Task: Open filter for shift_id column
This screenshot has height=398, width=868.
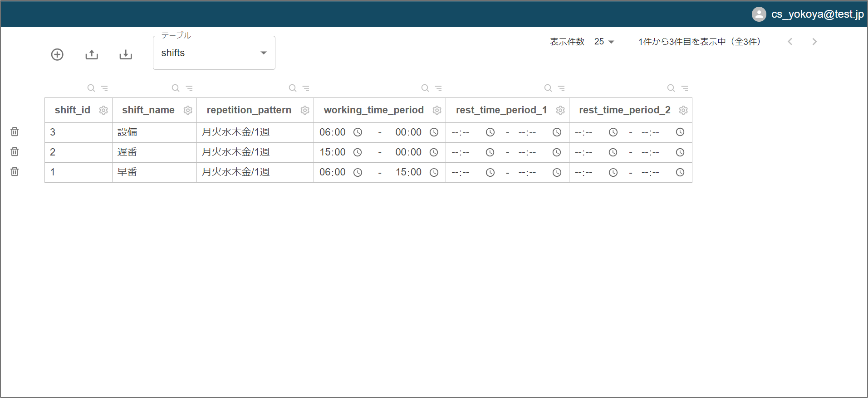Action: [x=104, y=88]
